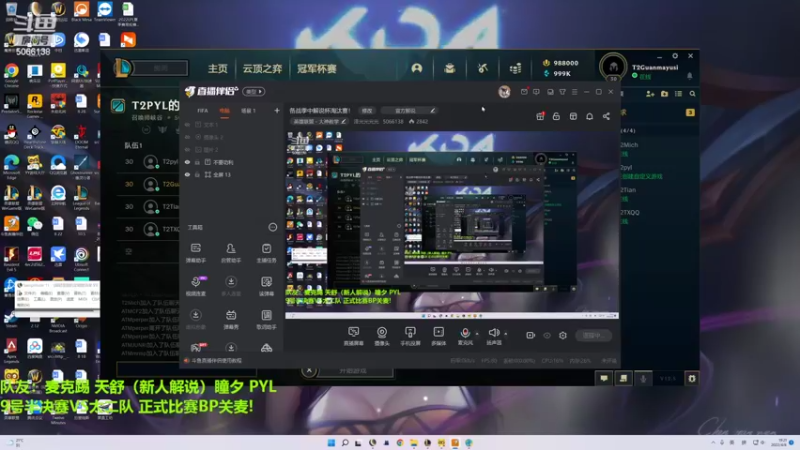Open 斗鱼直播伴侣使用教程 tutorial link
This screenshot has width=800, height=450.
pyautogui.click(x=216, y=360)
